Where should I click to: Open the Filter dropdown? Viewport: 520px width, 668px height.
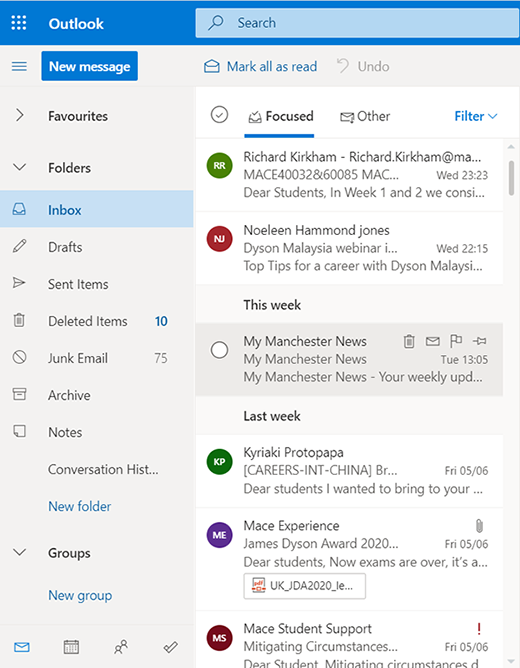(x=476, y=116)
